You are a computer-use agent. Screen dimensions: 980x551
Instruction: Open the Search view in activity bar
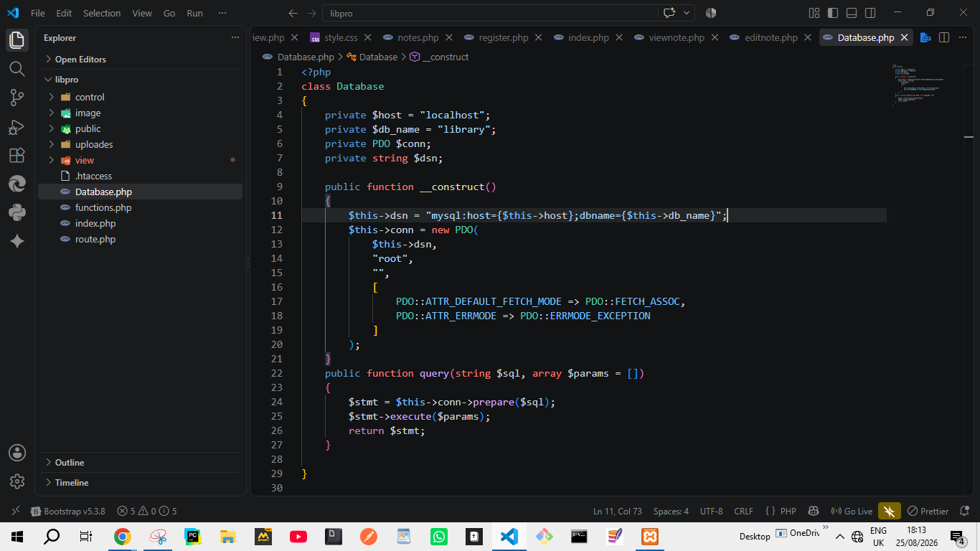(17, 69)
